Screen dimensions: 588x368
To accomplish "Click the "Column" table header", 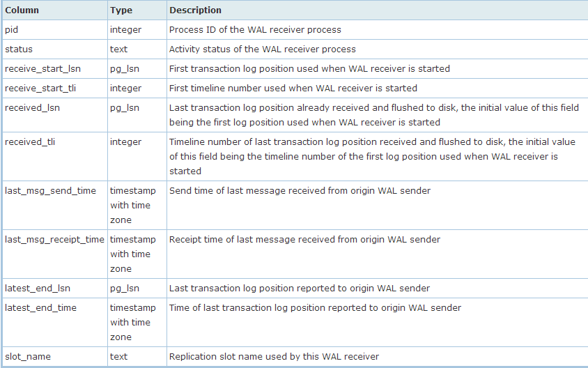I will 22,10.
